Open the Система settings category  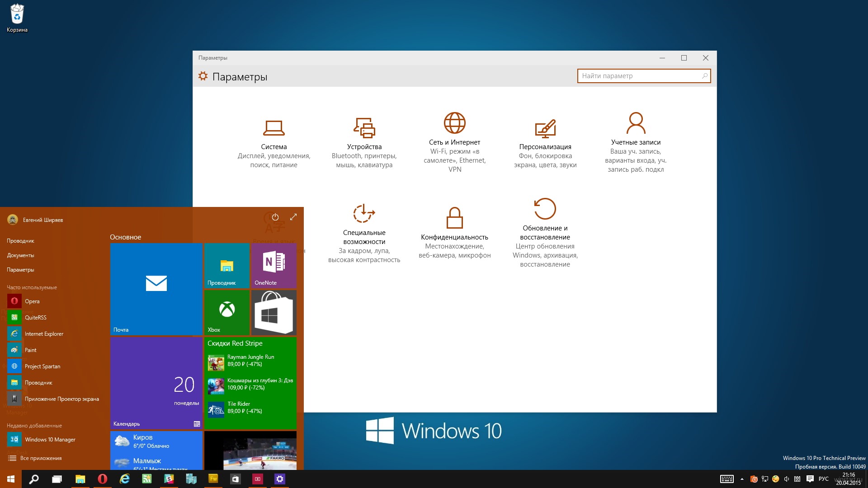pyautogui.click(x=274, y=144)
